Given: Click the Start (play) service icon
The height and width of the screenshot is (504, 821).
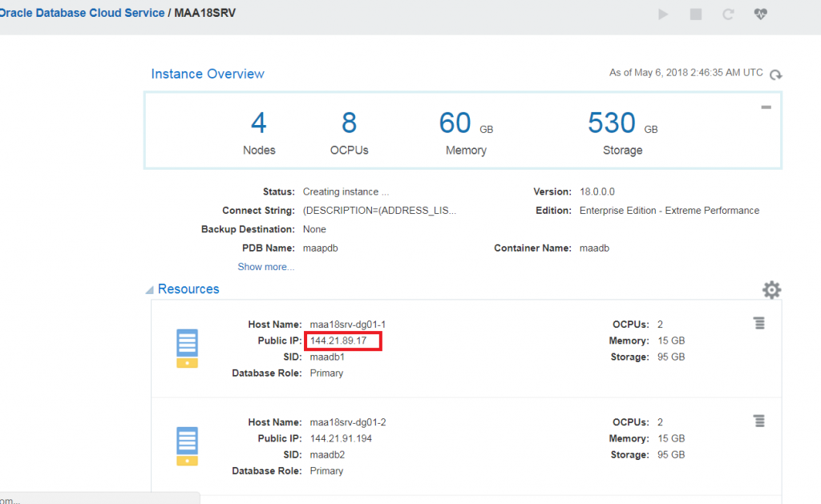Looking at the screenshot, I should coord(663,14).
